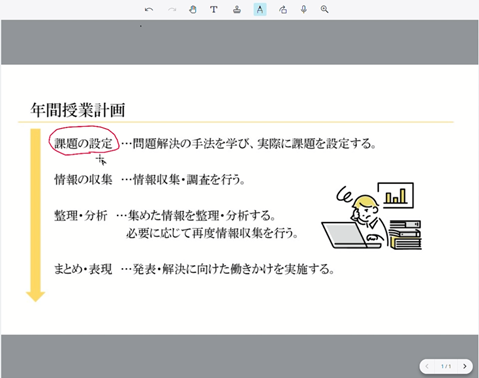This screenshot has width=479, height=378.
Task: Go to the previous page arrow
Action: click(x=427, y=366)
